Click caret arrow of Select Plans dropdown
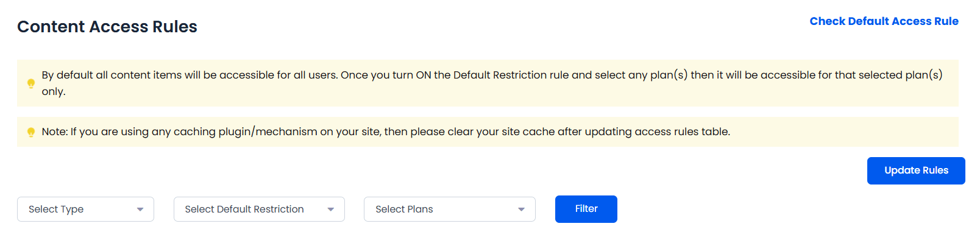The width and height of the screenshot is (980, 232). [x=522, y=209]
